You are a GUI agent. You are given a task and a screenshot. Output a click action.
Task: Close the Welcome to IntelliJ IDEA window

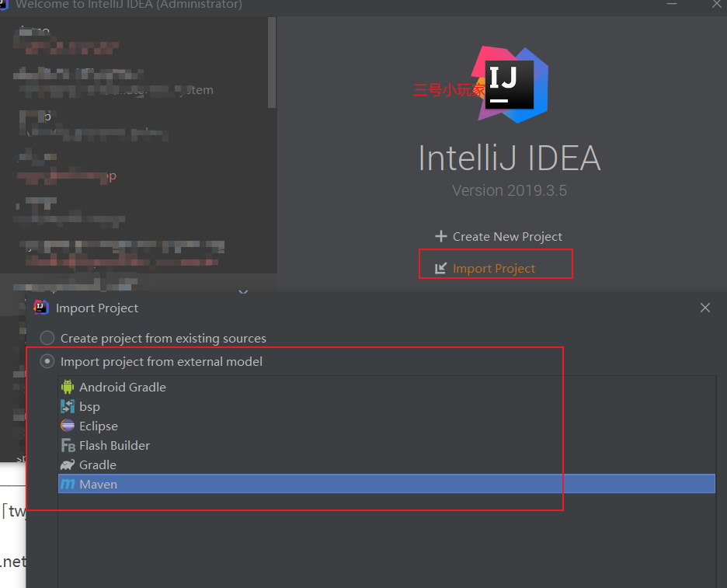coord(716,5)
